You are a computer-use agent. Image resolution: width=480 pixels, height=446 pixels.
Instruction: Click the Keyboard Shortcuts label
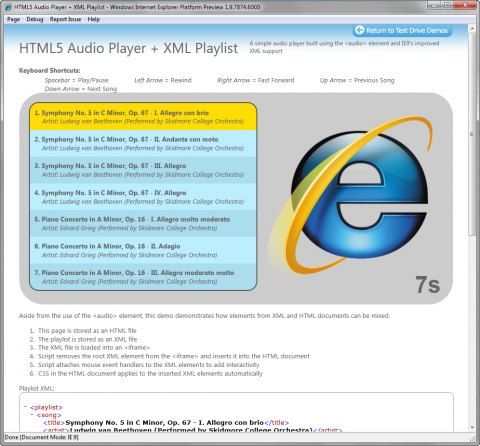[49, 71]
